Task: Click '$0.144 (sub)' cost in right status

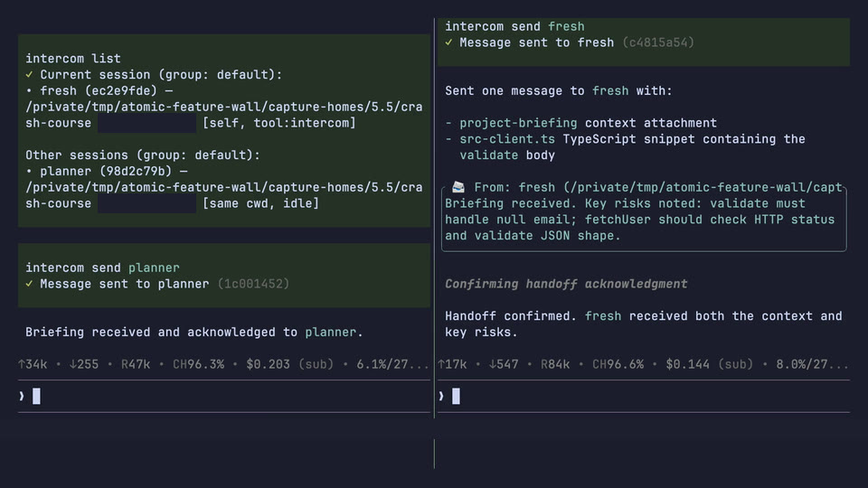Action: coord(710,364)
